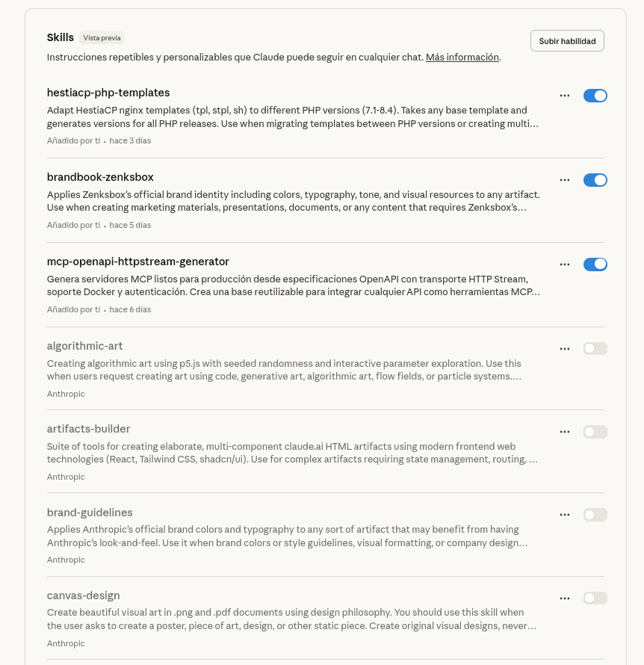Open three-dot menu for brandbook-zenksbox
Screen dimensions: 644x665
coord(565,180)
